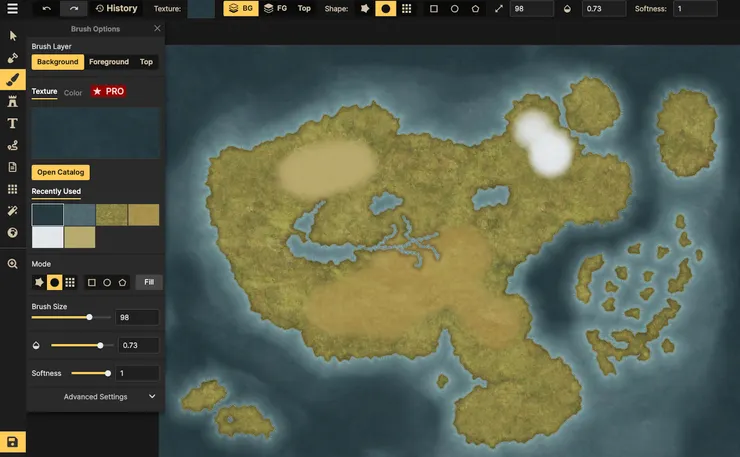The width and height of the screenshot is (740, 457).
Task: Open the globe tool in sidebar
Action: (13, 233)
